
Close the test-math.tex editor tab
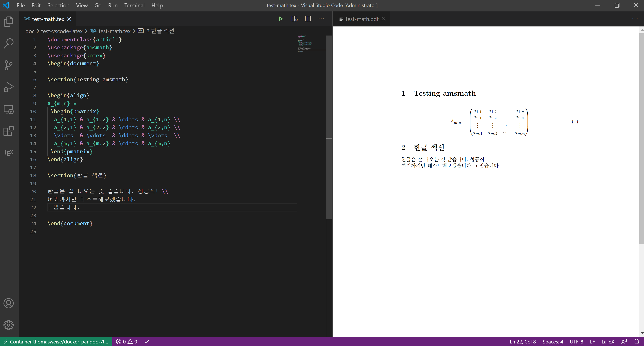69,19
